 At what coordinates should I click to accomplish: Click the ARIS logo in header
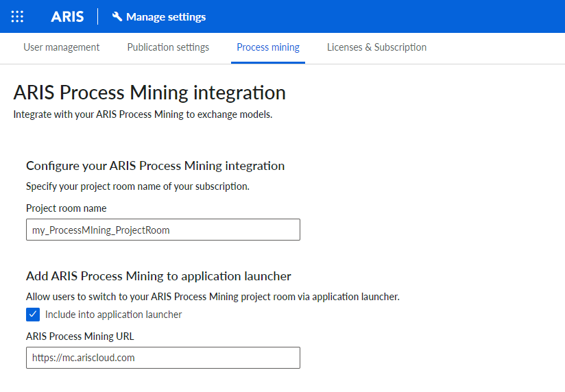pyautogui.click(x=67, y=16)
